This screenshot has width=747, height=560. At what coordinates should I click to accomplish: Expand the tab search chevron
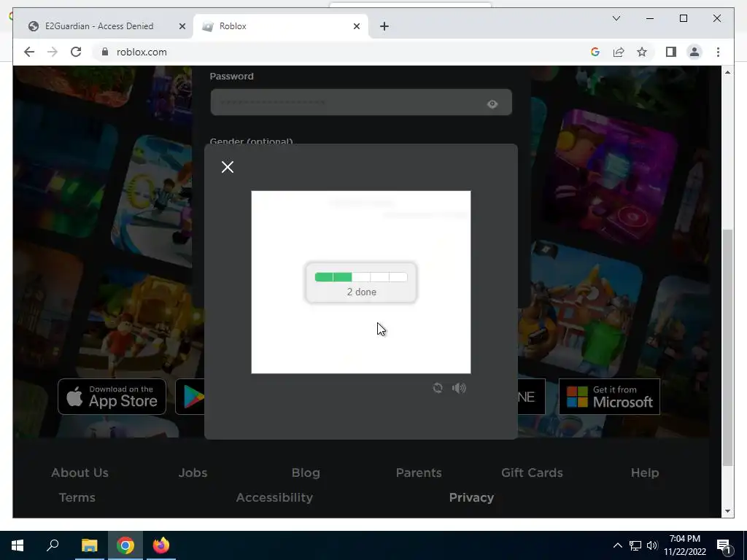coord(616,18)
